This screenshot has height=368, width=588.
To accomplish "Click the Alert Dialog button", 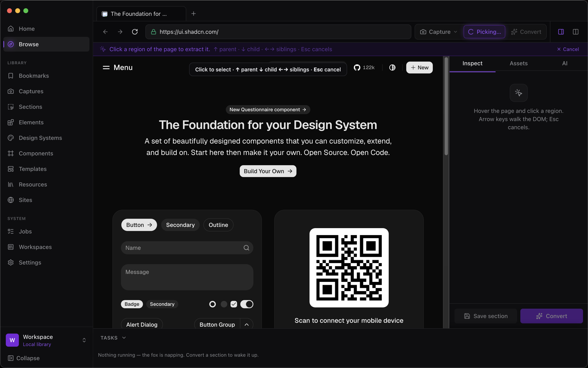I will 142,325.
